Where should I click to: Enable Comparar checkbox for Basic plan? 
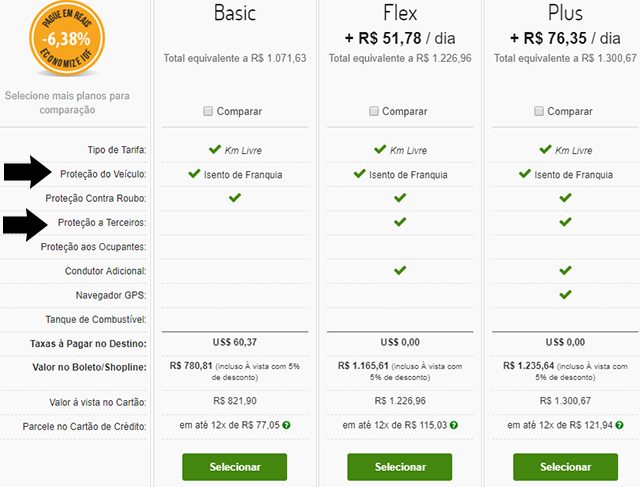point(208,111)
